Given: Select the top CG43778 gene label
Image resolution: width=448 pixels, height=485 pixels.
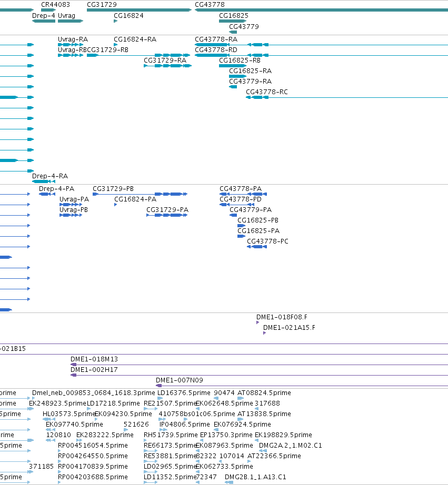Looking at the screenshot, I should point(210,5).
